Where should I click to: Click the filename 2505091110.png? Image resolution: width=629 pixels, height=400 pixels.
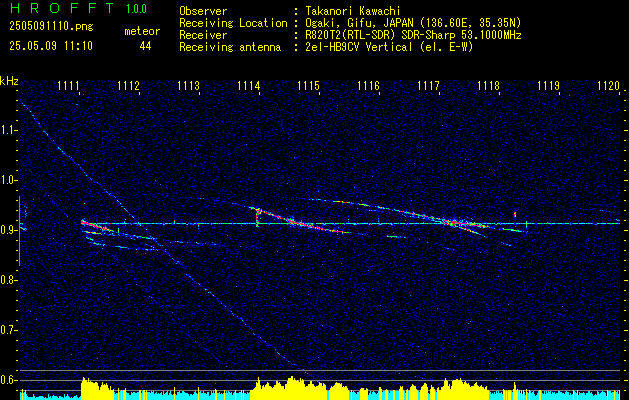click(x=51, y=27)
